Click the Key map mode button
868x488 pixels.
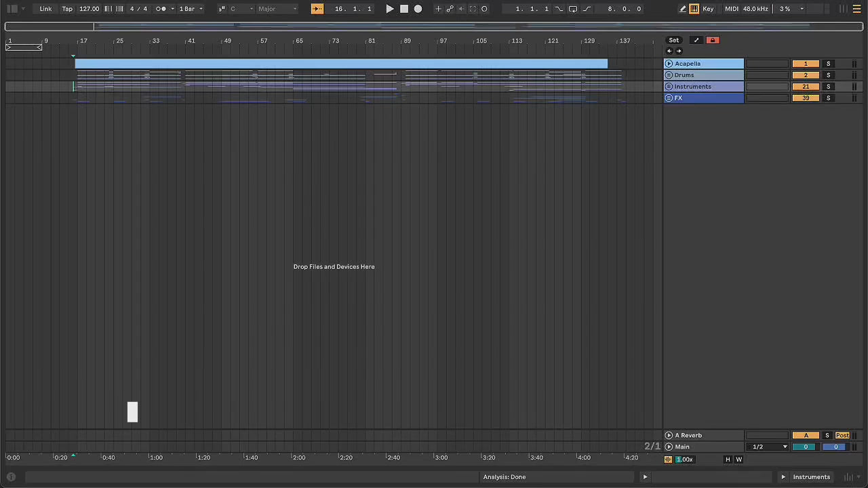pos(708,9)
